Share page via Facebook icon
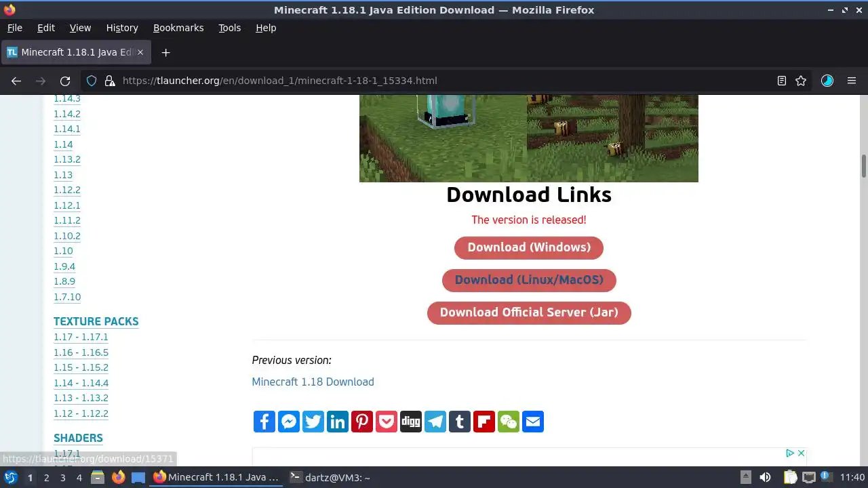This screenshot has height=488, width=868. tap(264, 422)
